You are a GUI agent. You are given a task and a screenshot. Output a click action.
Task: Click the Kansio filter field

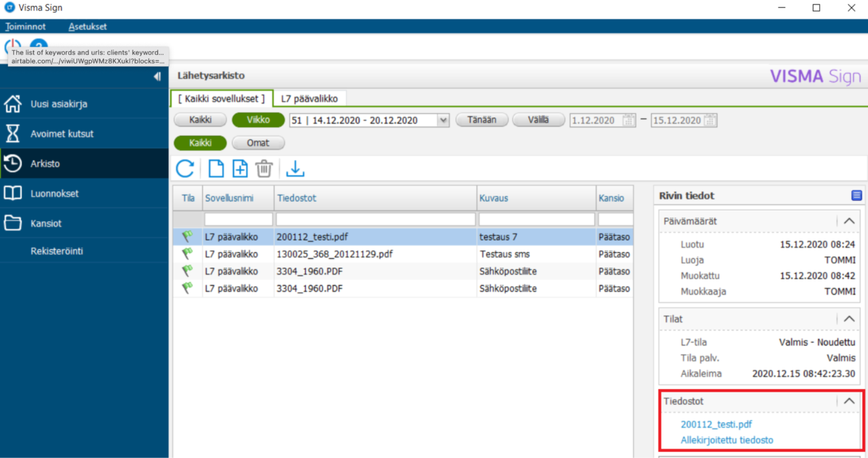[x=615, y=219]
